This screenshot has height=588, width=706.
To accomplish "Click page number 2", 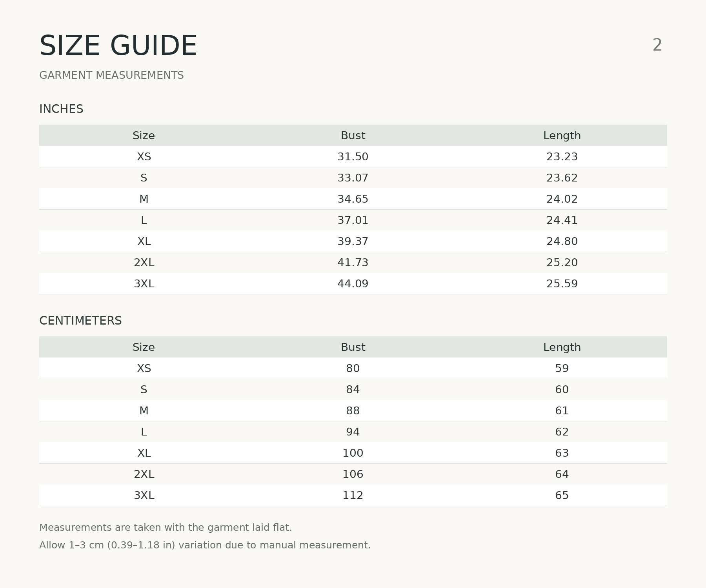I will (657, 45).
